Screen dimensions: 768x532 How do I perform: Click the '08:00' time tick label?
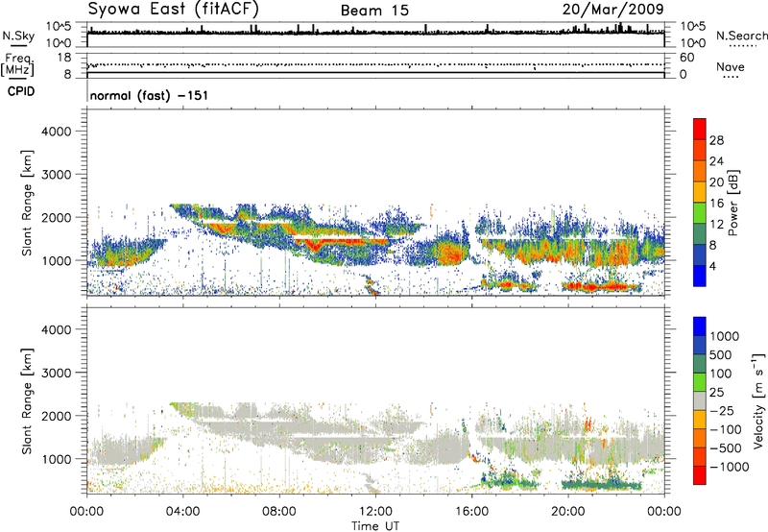click(x=279, y=512)
